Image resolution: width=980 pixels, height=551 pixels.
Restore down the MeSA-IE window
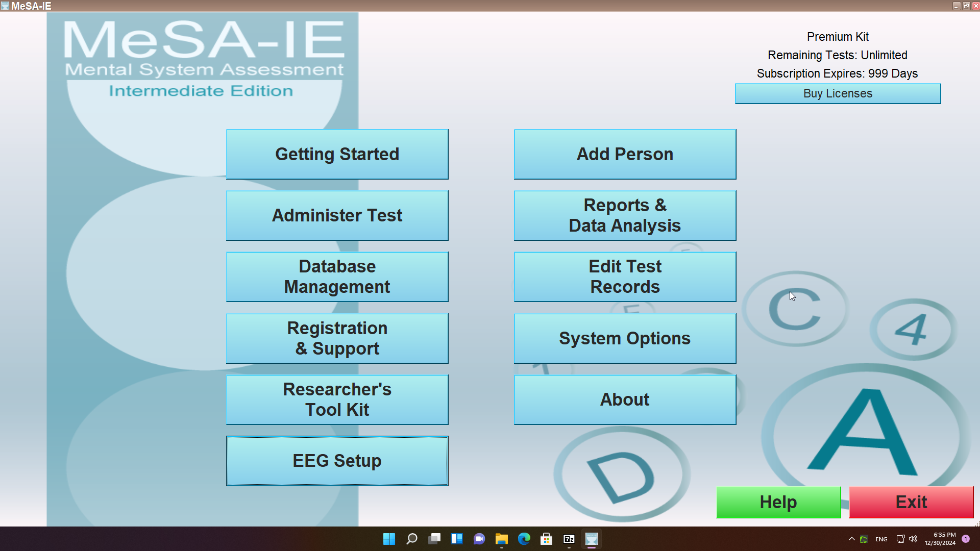point(966,6)
